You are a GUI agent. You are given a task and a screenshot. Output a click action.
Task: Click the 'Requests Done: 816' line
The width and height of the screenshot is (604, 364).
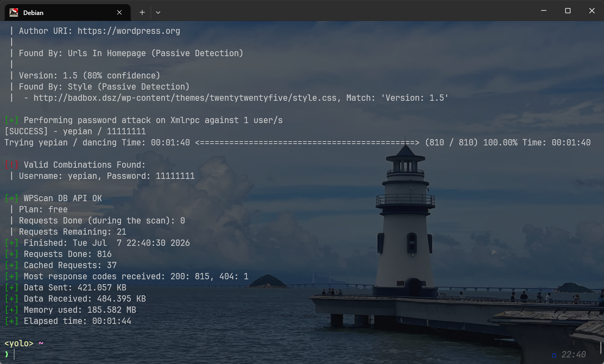click(58, 254)
